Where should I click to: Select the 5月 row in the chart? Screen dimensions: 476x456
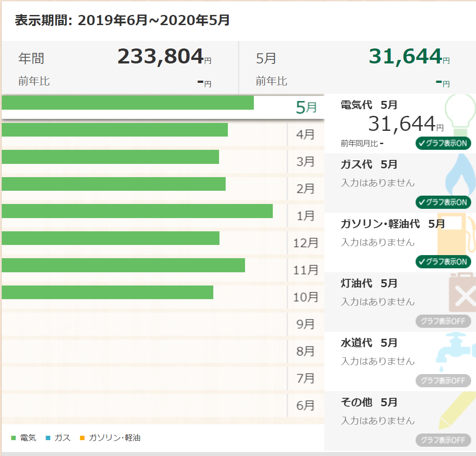[x=163, y=107]
